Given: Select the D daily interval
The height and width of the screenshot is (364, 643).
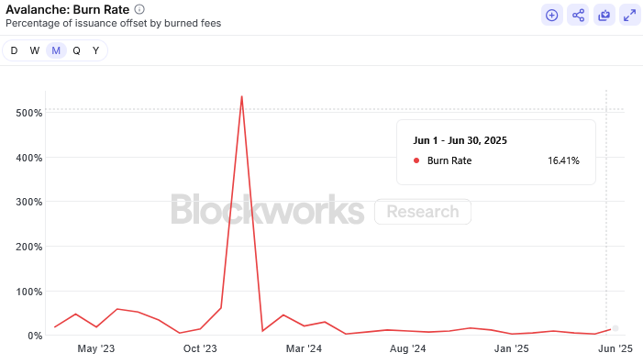Looking at the screenshot, I should click(x=14, y=50).
